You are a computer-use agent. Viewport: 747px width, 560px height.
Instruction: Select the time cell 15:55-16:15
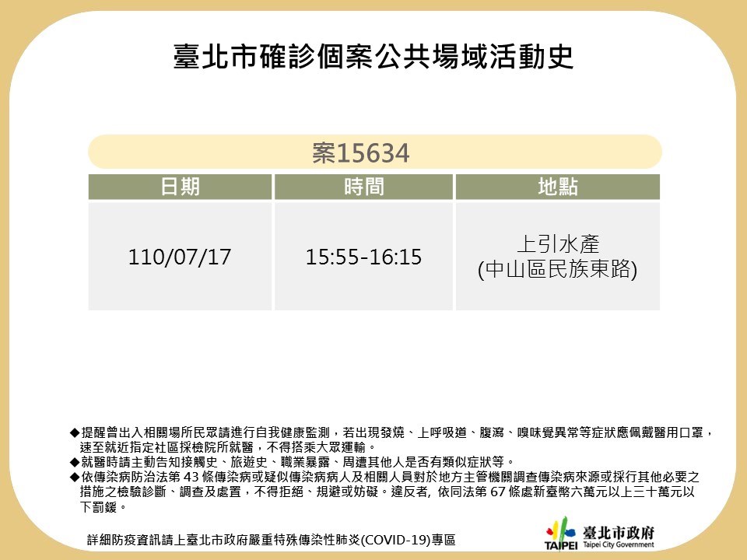pyautogui.click(x=363, y=257)
